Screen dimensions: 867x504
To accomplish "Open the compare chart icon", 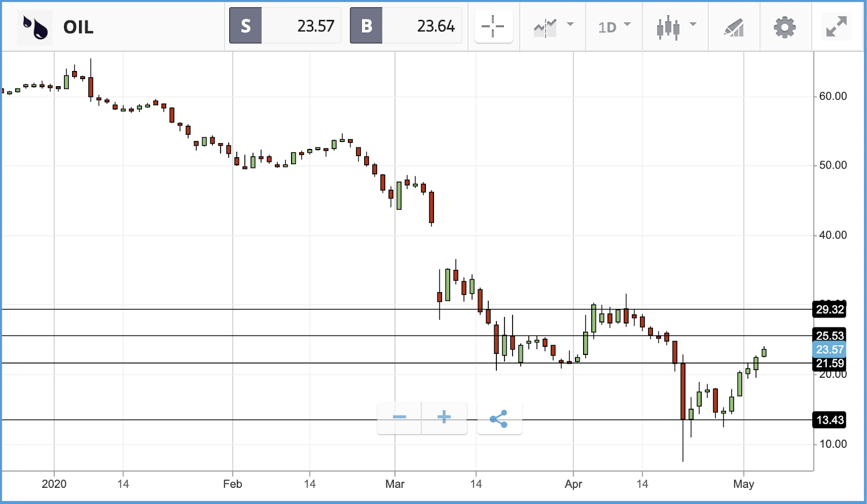I will coord(545,27).
